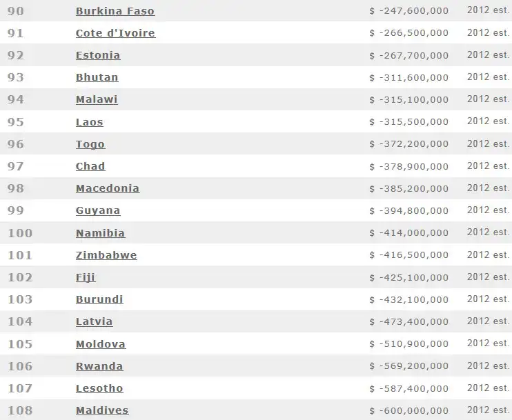Click the Cote d'Ivoire link
This screenshot has width=512, height=420.
tap(115, 33)
